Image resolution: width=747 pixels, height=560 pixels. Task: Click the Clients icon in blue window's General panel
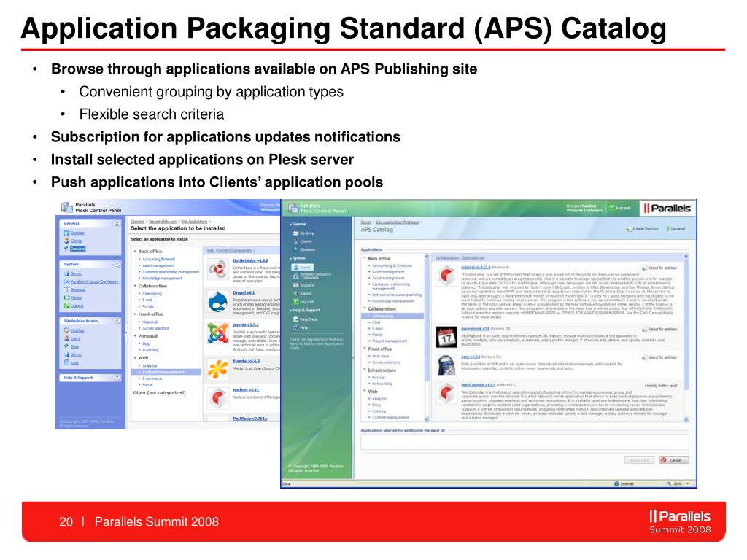coord(66,241)
